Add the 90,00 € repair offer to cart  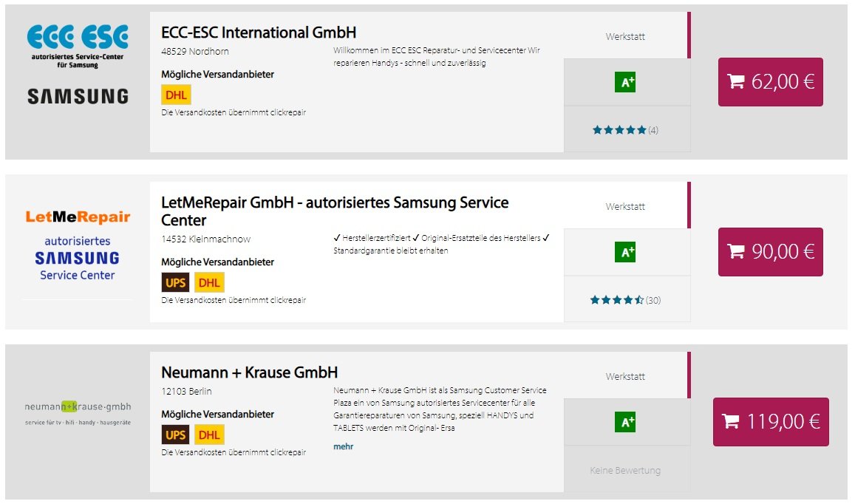(x=771, y=252)
